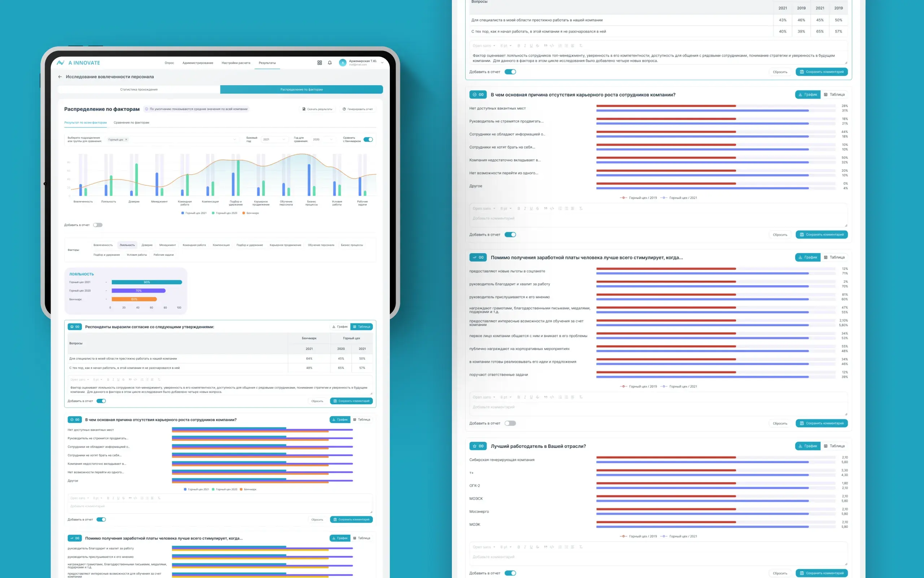The width and height of the screenshot is (924, 578).
Task: Toggle Добавить в отчет in tablet career-growth card
Action: click(101, 519)
